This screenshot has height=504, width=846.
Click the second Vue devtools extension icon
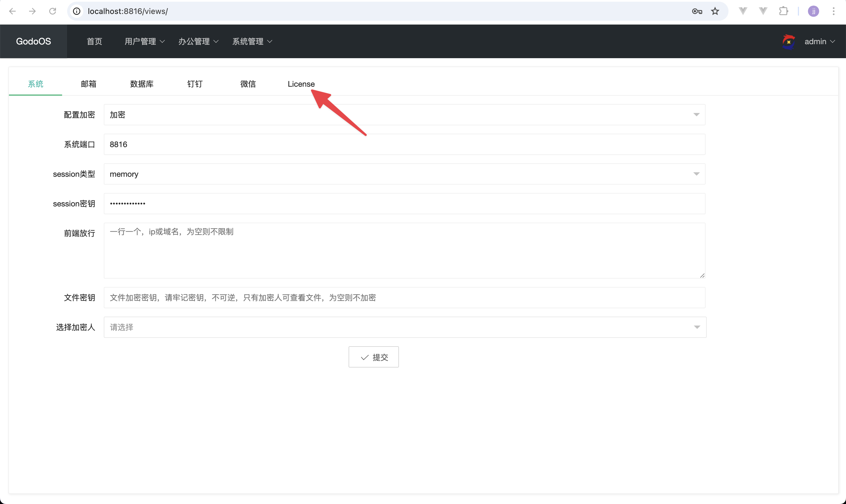tap(763, 11)
